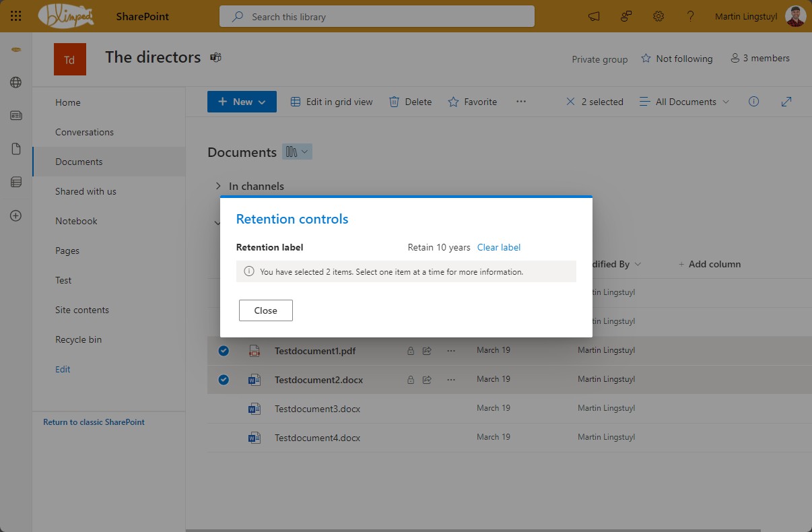Go to Home in site navigation

[x=68, y=102]
